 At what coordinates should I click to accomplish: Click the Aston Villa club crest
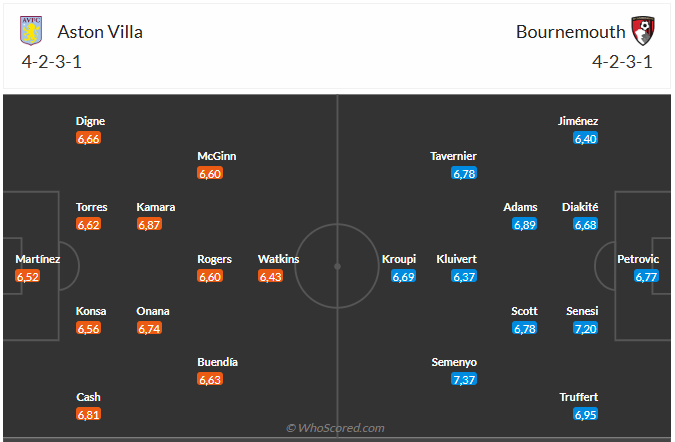[32, 31]
